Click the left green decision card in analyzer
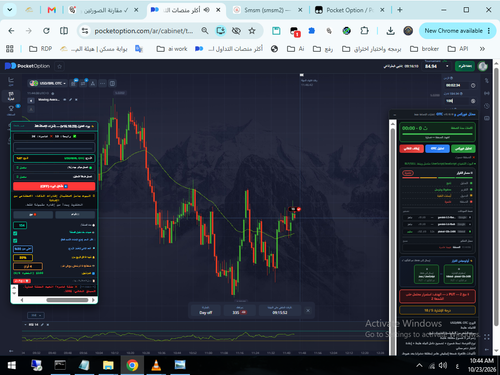The width and height of the screenshot is (500, 375). pyautogui.click(x=426, y=274)
